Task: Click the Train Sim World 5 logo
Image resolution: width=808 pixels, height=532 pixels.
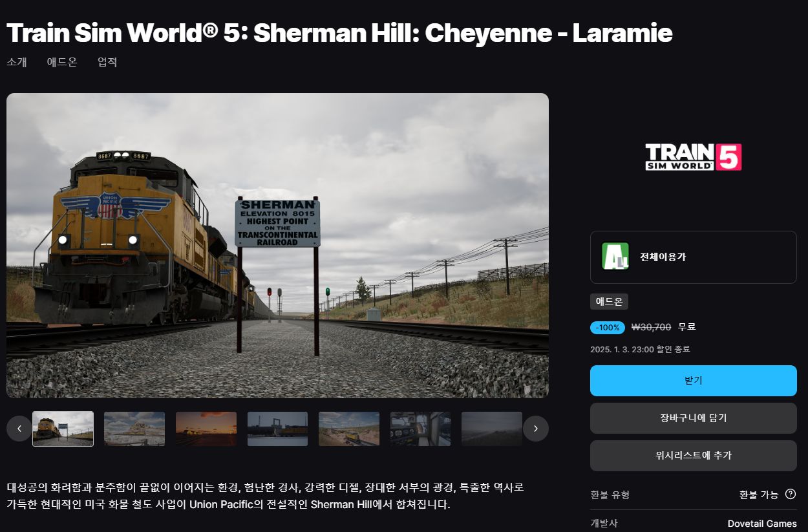Action: pyautogui.click(x=693, y=157)
